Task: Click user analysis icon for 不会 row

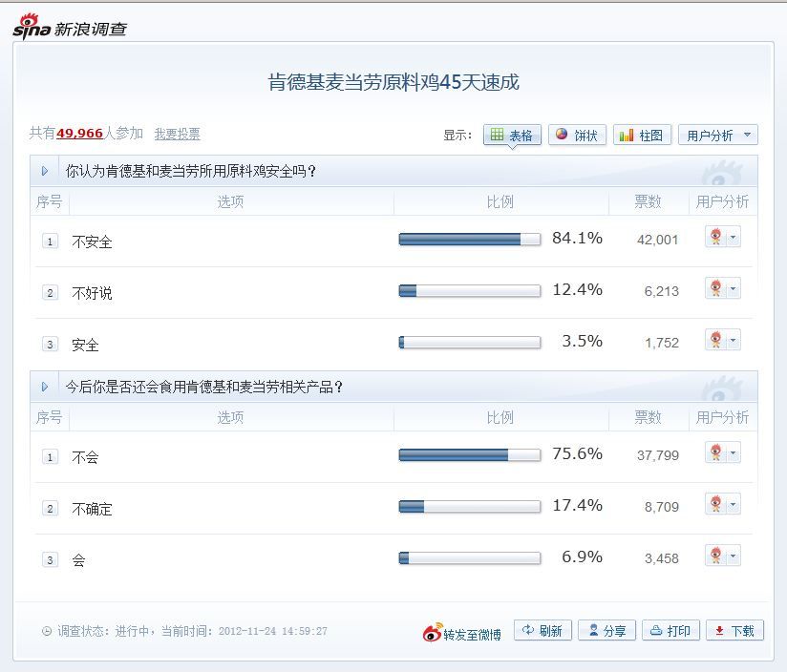Action: click(716, 452)
